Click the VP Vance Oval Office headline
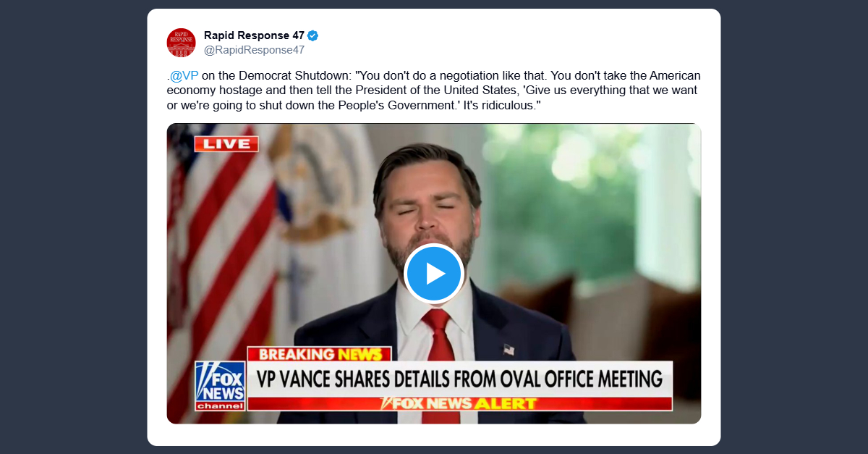 [459, 378]
